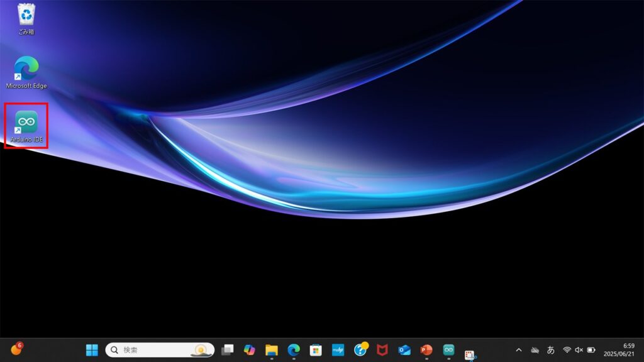Open Task View on the taskbar
This screenshot has height=362, width=644.
(227, 349)
